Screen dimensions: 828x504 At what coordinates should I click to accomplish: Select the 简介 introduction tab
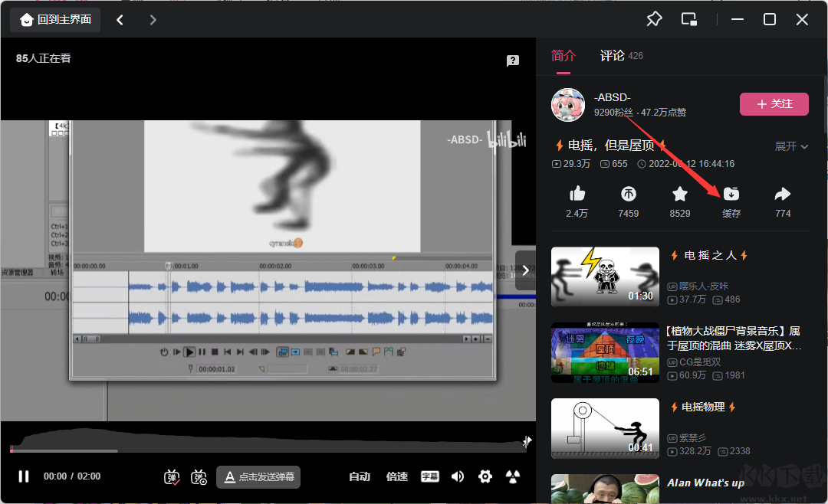point(563,56)
